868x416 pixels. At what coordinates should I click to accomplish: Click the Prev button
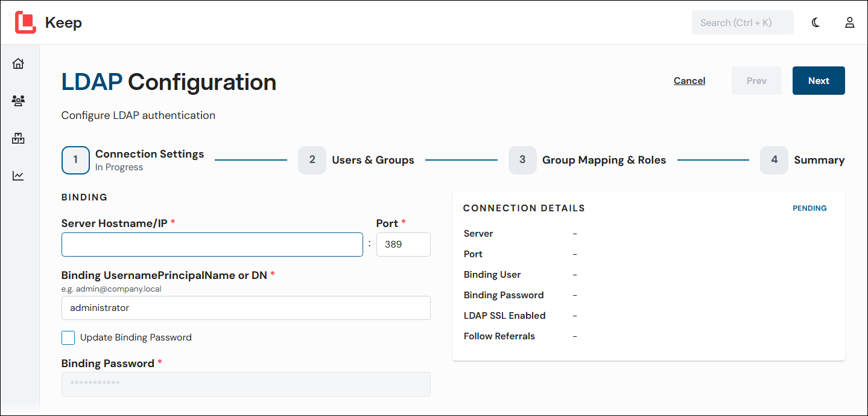(x=756, y=81)
